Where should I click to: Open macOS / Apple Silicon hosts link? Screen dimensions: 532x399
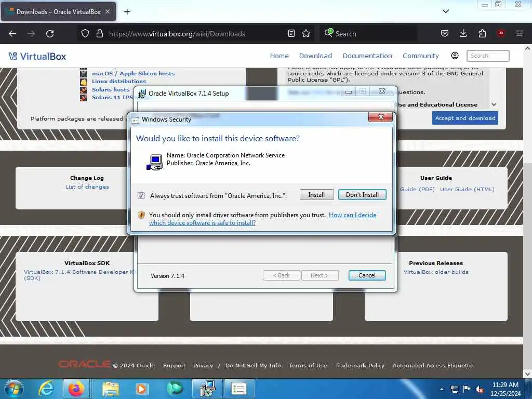pyautogui.click(x=133, y=73)
